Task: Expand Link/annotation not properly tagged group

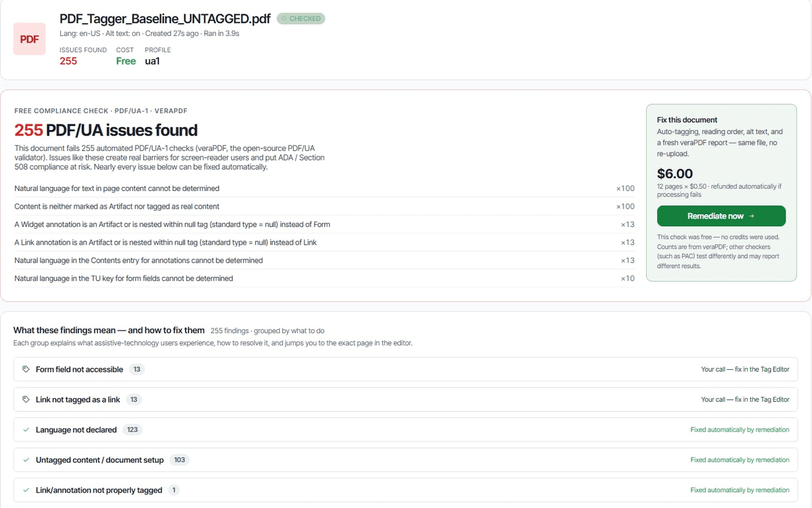Action: 405,490
